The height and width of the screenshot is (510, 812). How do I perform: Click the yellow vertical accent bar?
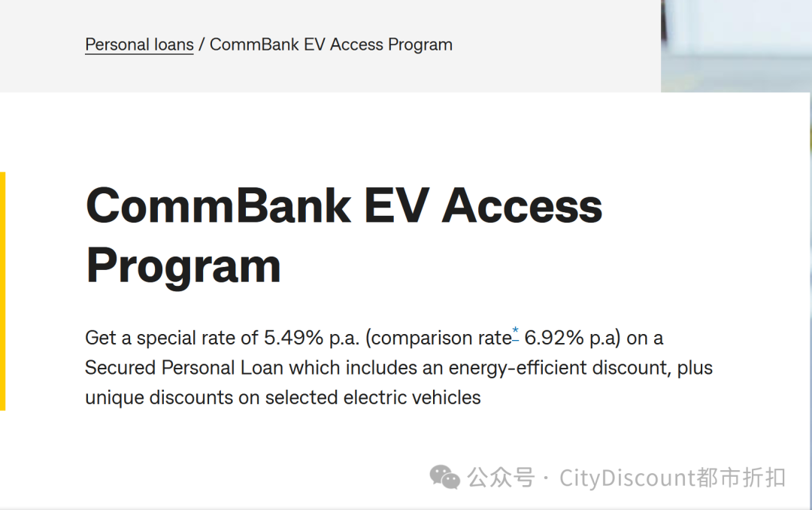pos(3,291)
